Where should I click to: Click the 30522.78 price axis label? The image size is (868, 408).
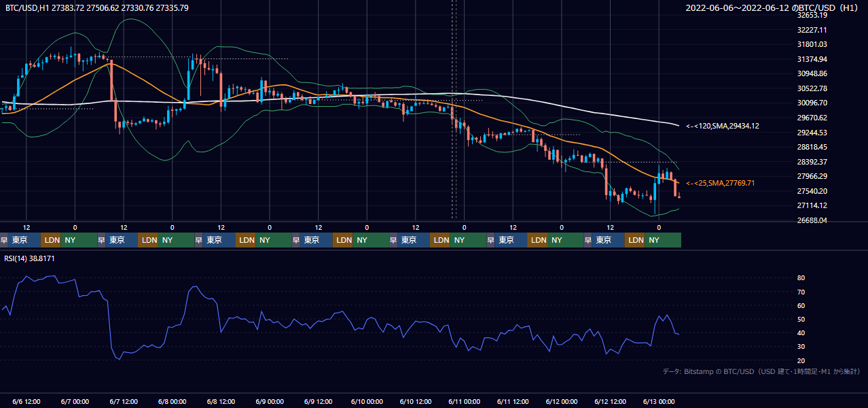812,88
